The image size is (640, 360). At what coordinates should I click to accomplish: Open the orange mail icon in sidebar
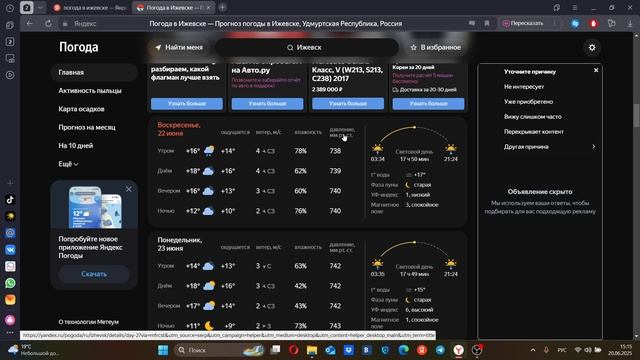(10, 300)
